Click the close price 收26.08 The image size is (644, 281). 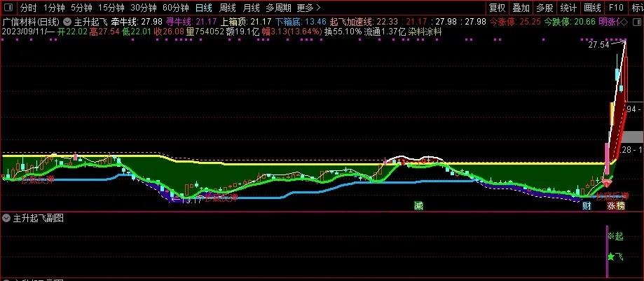click(x=169, y=32)
